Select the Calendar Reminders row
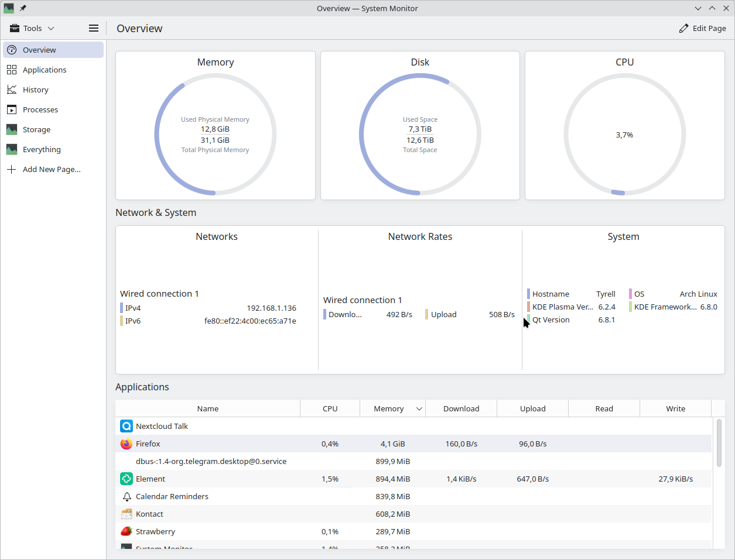Image resolution: width=735 pixels, height=560 pixels. tap(172, 496)
